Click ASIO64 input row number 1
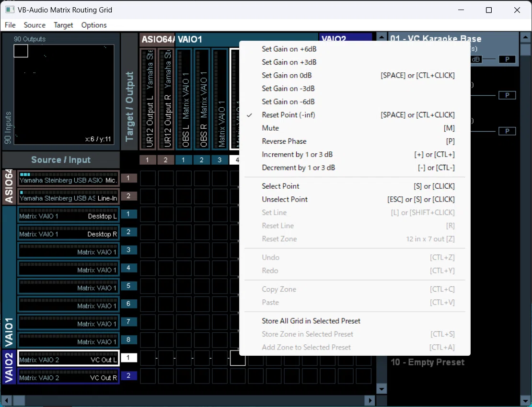This screenshot has height=407, width=532. coord(128,178)
